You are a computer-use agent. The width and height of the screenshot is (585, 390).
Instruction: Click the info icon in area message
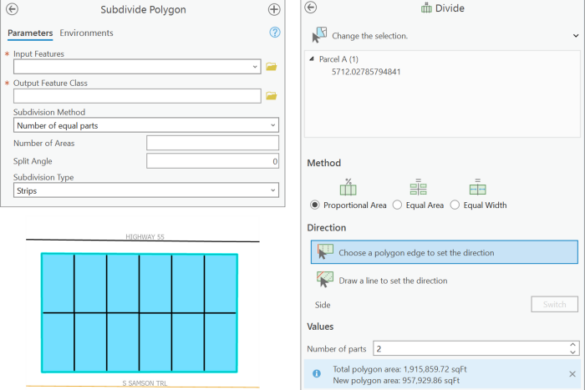316,374
